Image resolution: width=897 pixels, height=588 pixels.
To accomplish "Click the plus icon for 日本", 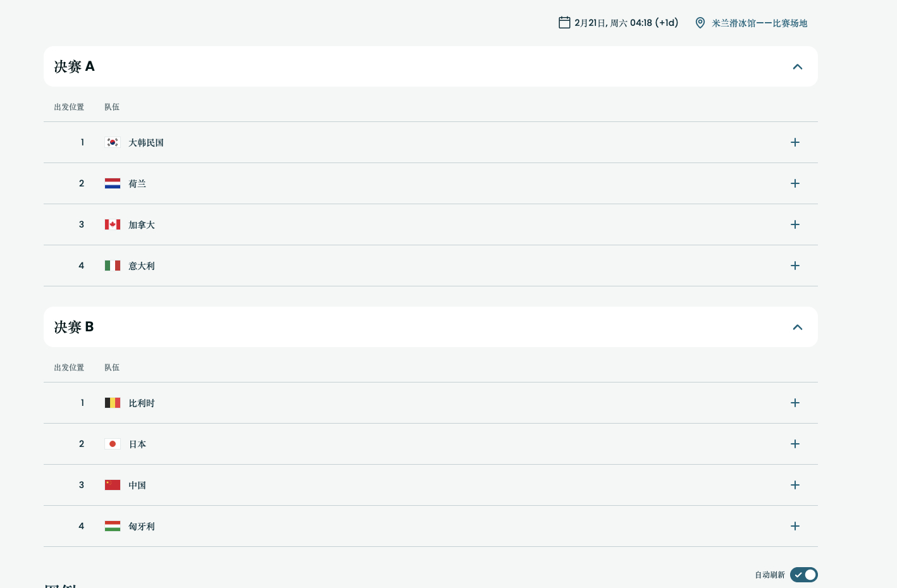I will point(795,444).
